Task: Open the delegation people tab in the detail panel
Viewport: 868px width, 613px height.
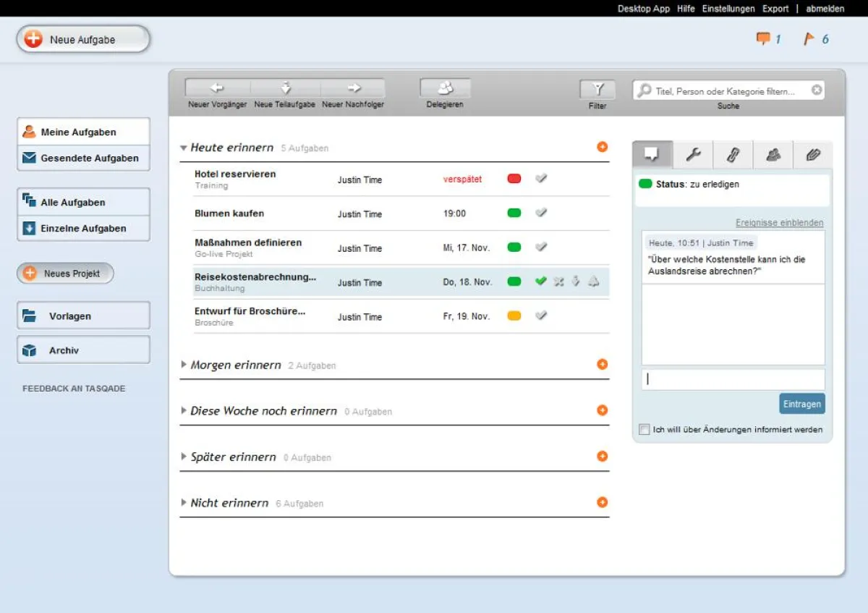Action: pyautogui.click(x=773, y=154)
